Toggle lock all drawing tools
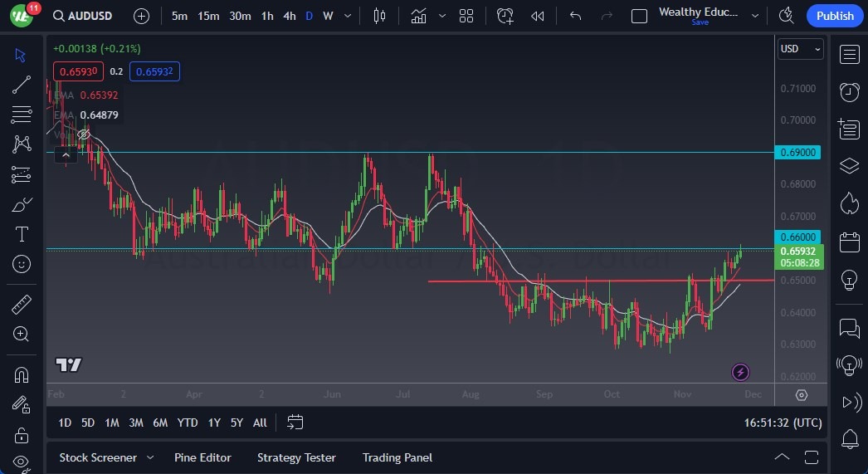The height and width of the screenshot is (474, 868). [x=22, y=434]
